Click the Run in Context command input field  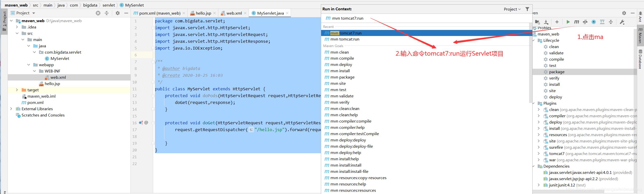(426, 18)
